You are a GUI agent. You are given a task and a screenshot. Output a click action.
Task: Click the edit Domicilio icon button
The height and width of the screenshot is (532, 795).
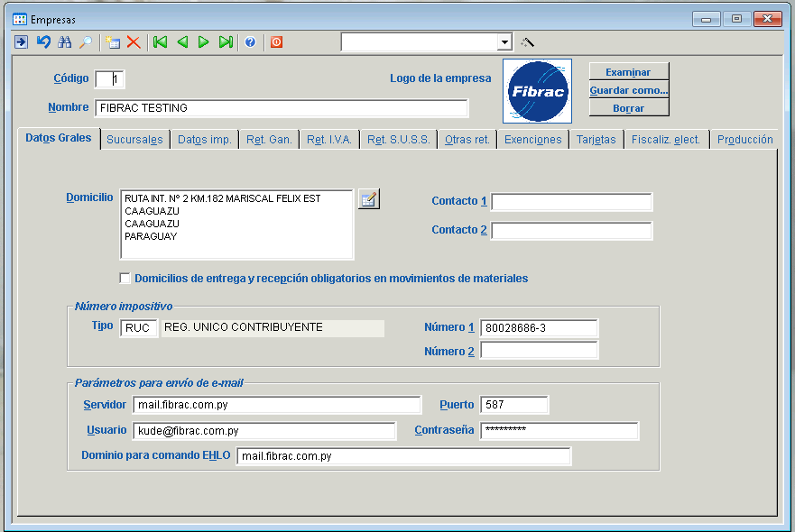point(368,199)
